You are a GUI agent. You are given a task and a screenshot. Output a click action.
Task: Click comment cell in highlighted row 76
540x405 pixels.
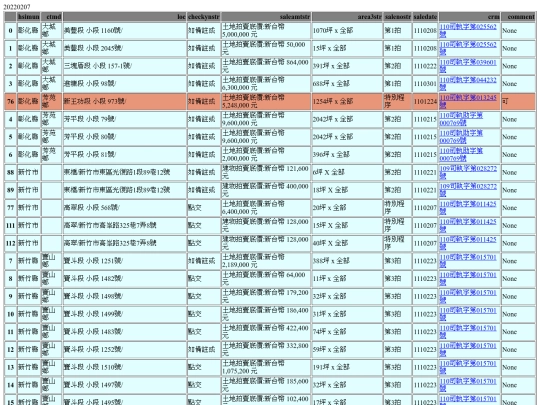(x=518, y=101)
